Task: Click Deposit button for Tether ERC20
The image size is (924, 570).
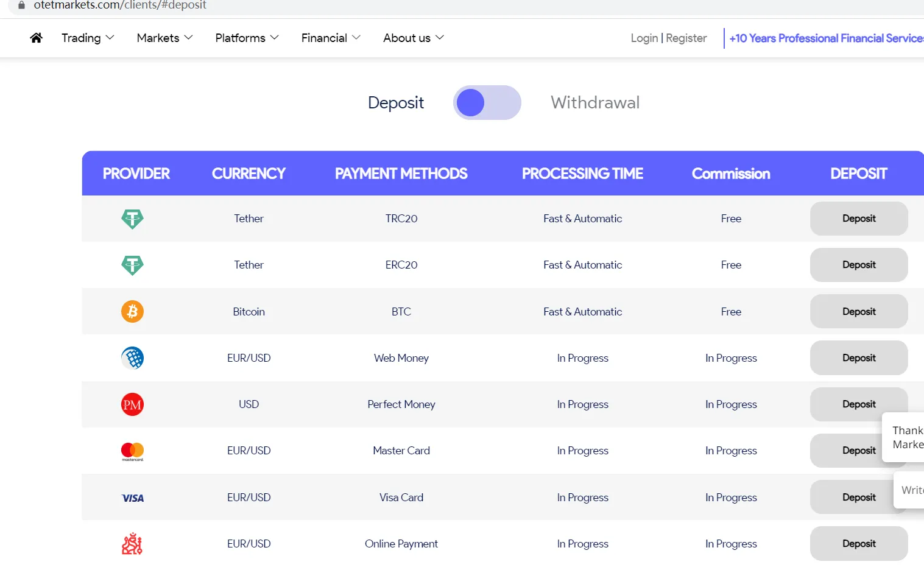Action: point(859,265)
